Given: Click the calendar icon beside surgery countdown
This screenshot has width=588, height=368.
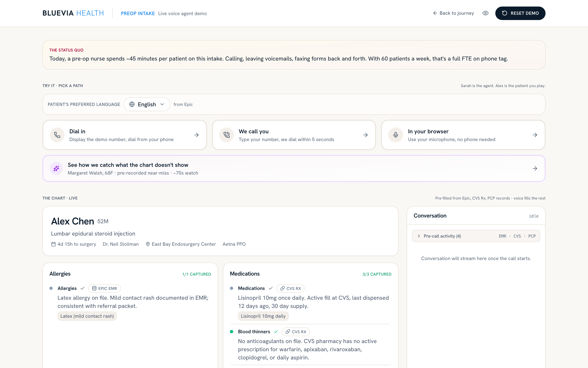Looking at the screenshot, I should [53, 244].
